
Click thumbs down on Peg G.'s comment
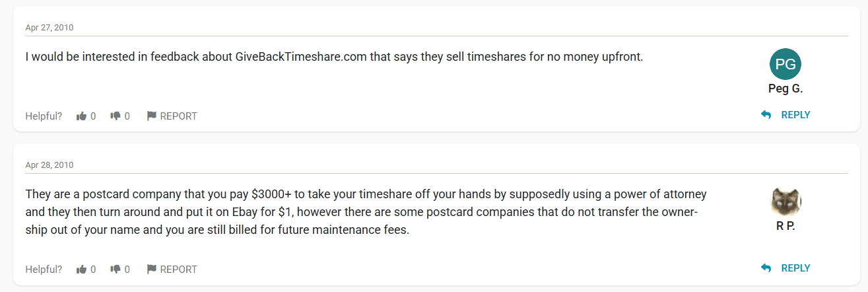point(116,116)
